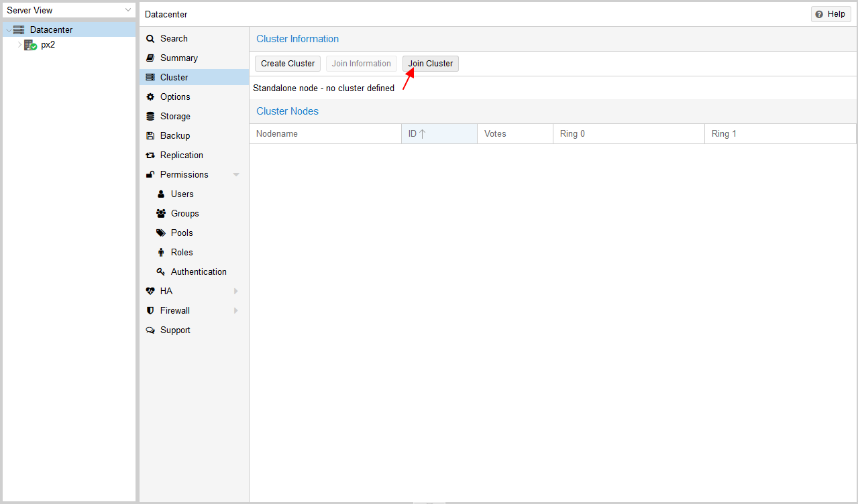Click the Storage database icon
Image resolution: width=858 pixels, height=504 pixels.
coord(150,117)
